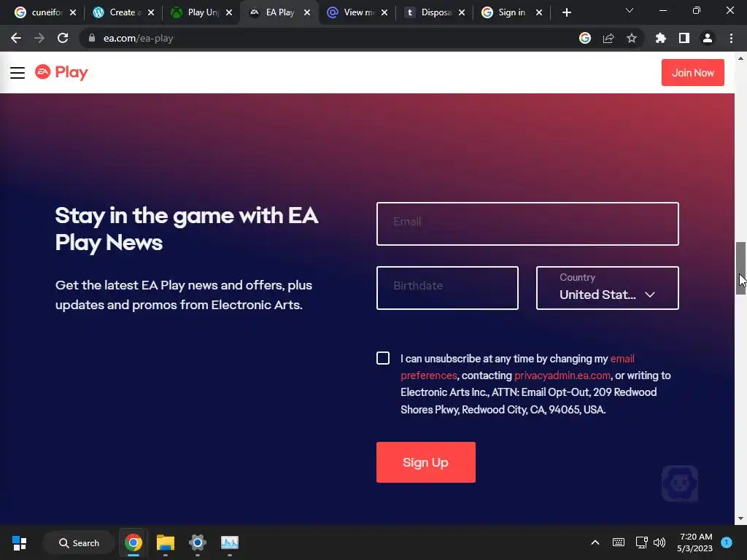747x560 pixels.
Task: Switch to the Sign in tab
Action: 506,12
